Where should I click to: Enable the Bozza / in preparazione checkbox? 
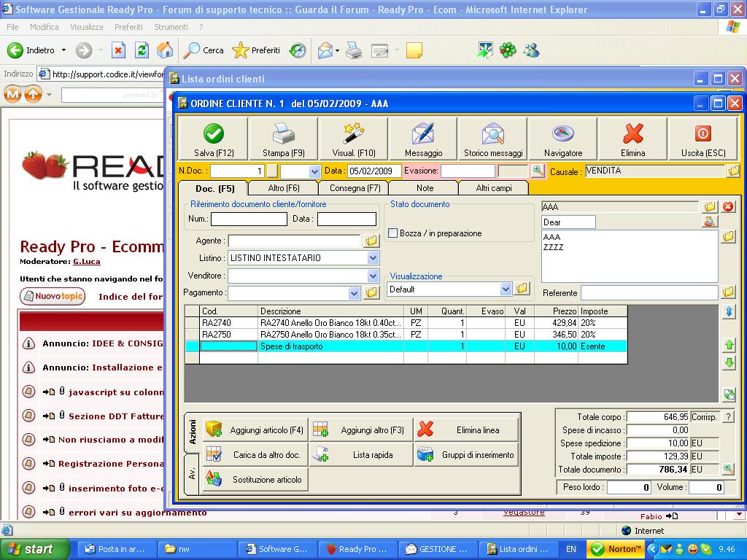click(x=393, y=233)
